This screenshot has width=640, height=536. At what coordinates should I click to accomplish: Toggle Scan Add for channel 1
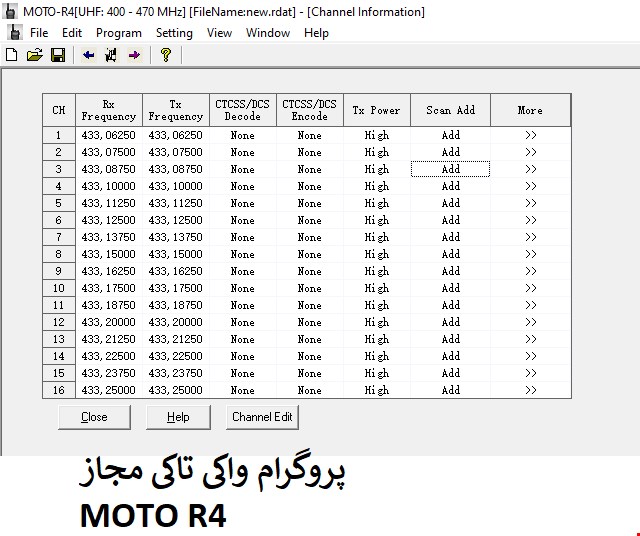click(451, 135)
